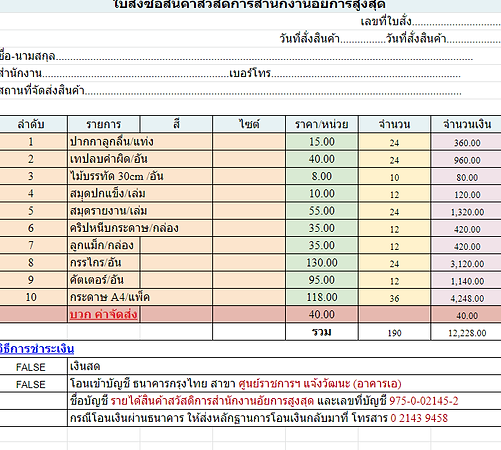
Task: Select amount cell 3,120.00
Action: pos(466,263)
